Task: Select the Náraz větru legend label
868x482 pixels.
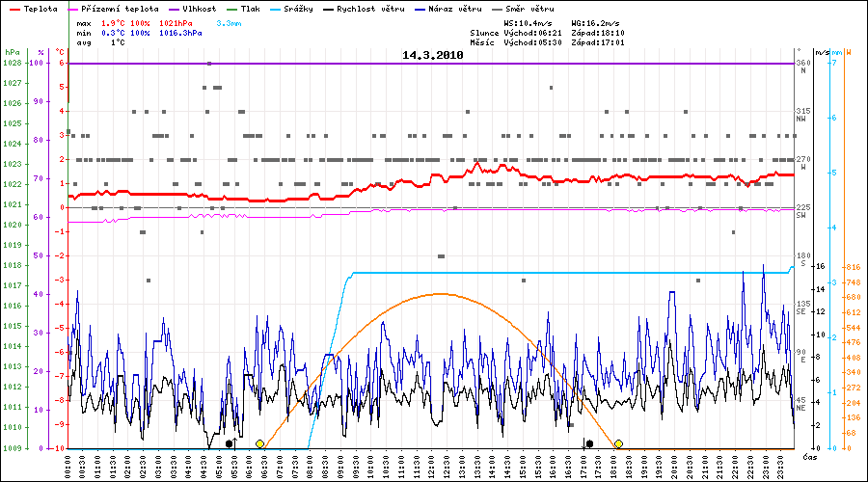Action: pyautogui.click(x=459, y=9)
